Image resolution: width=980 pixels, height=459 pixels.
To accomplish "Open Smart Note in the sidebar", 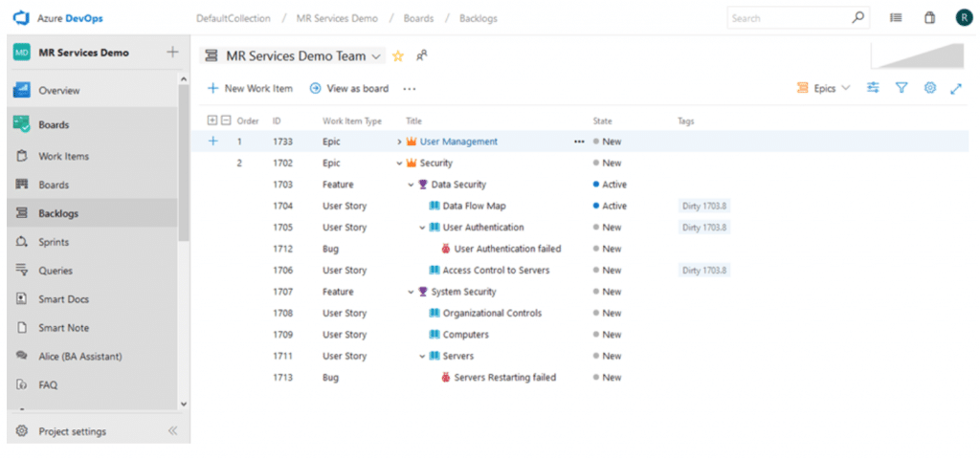I will (x=93, y=328).
